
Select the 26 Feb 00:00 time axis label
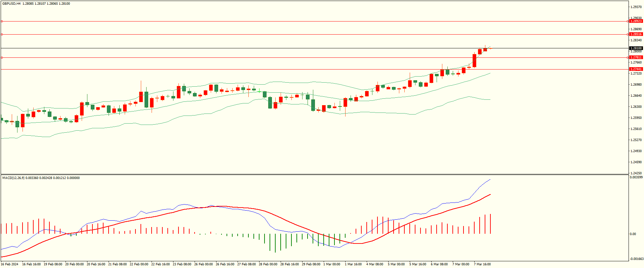point(203,264)
